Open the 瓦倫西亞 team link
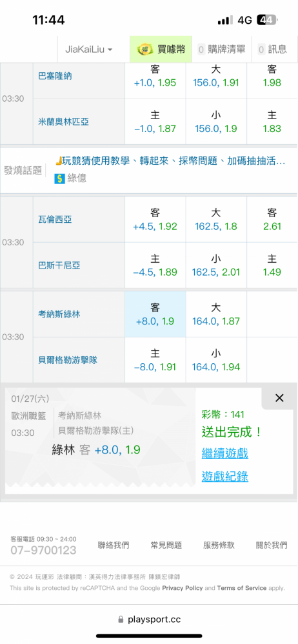The width and height of the screenshot is (298, 644). pyautogui.click(x=55, y=220)
